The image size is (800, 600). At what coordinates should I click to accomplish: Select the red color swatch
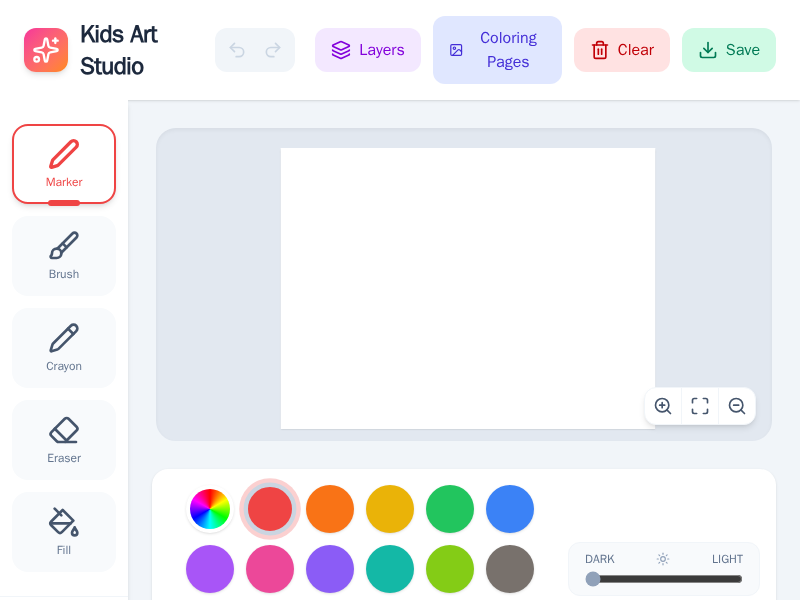[270, 509]
